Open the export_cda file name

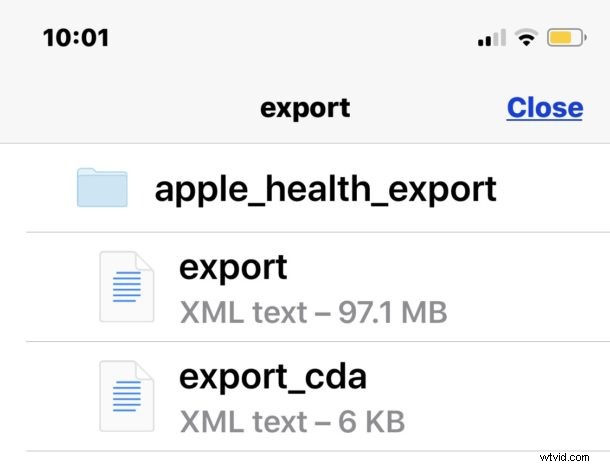[273, 377]
